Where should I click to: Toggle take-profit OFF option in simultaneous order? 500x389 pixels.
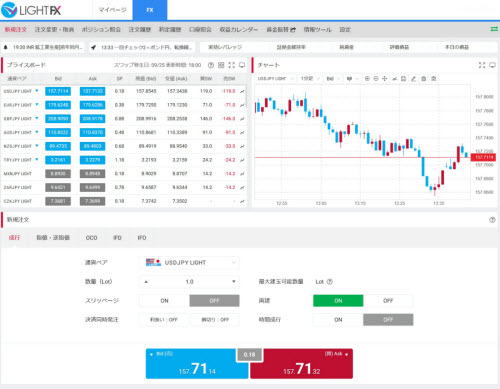click(164, 320)
